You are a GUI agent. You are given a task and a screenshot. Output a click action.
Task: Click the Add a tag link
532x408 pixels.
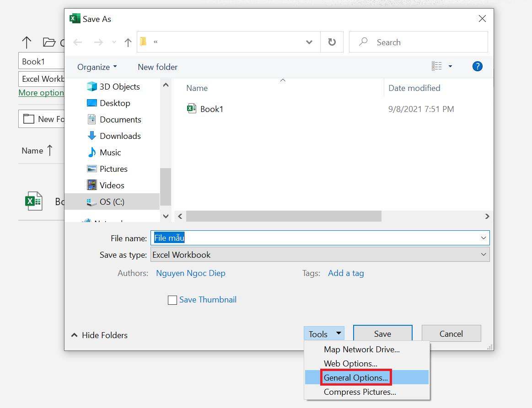point(346,273)
